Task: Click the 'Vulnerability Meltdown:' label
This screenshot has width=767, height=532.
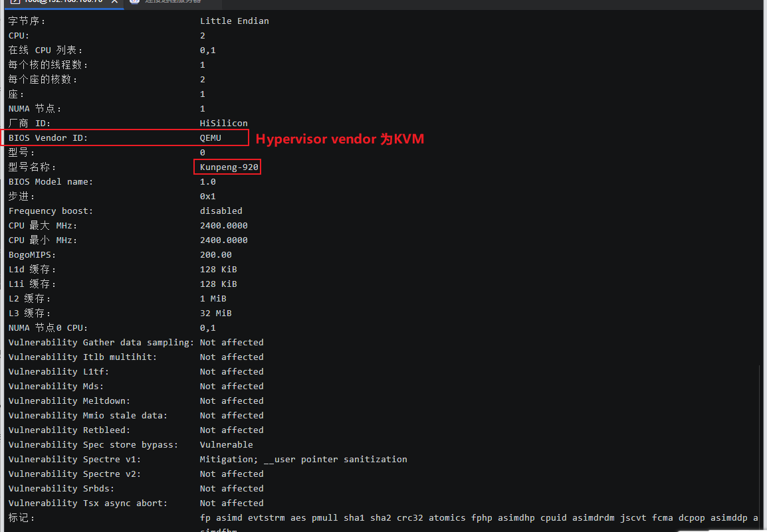Action: [x=69, y=401]
